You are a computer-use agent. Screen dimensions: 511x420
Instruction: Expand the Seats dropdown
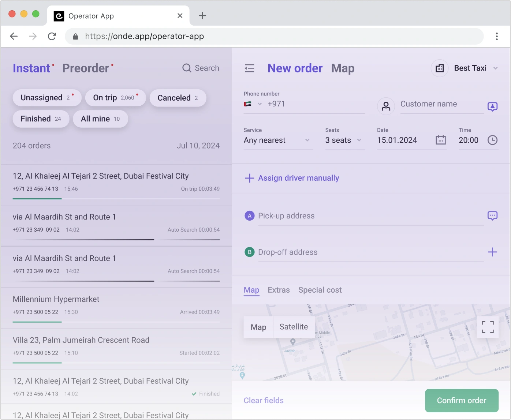point(343,140)
